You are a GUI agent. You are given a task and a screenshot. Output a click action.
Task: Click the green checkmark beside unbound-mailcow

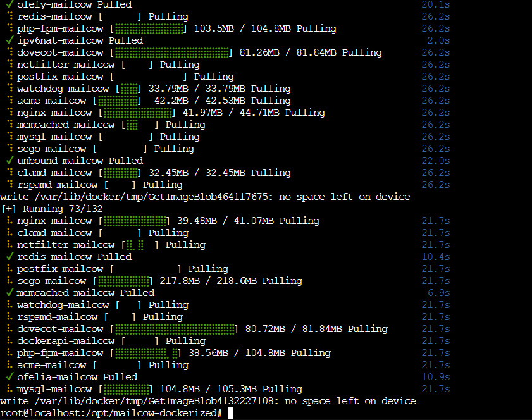[10, 160]
